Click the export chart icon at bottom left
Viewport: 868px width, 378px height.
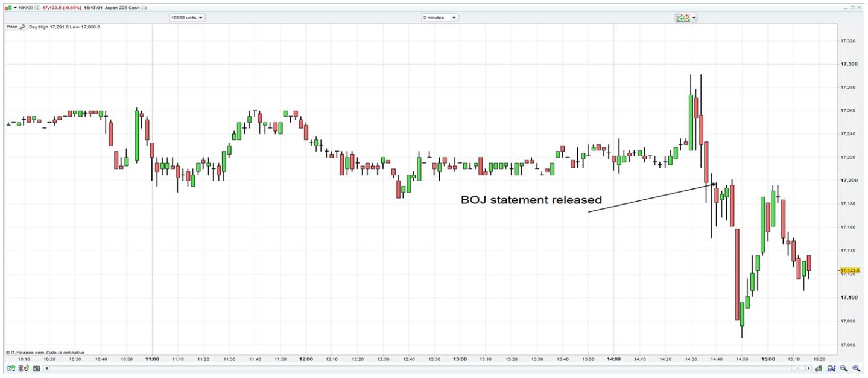click(11, 368)
